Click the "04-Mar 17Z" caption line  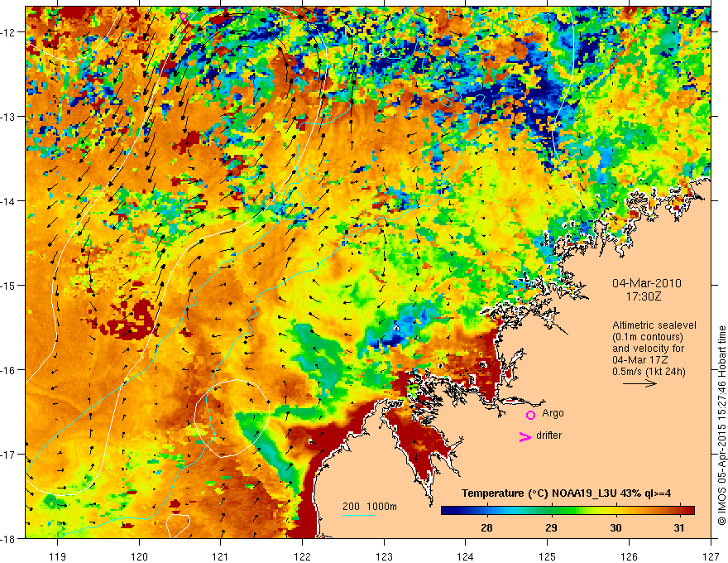[640, 360]
